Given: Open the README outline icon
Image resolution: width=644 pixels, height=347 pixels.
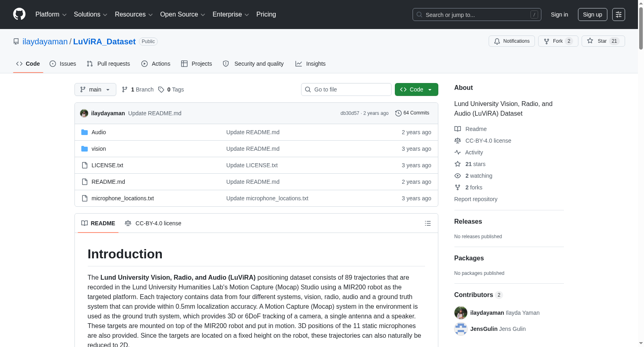Looking at the screenshot, I should pyautogui.click(x=428, y=223).
